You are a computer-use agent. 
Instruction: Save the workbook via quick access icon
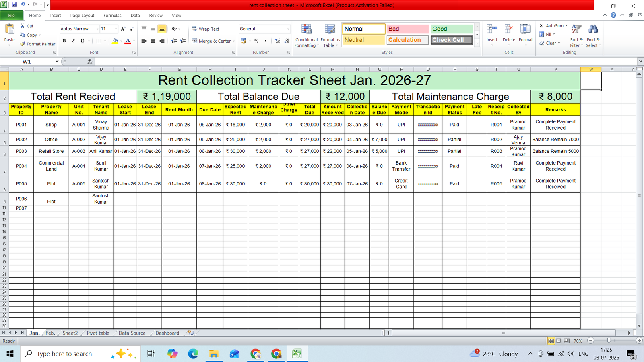point(14,5)
